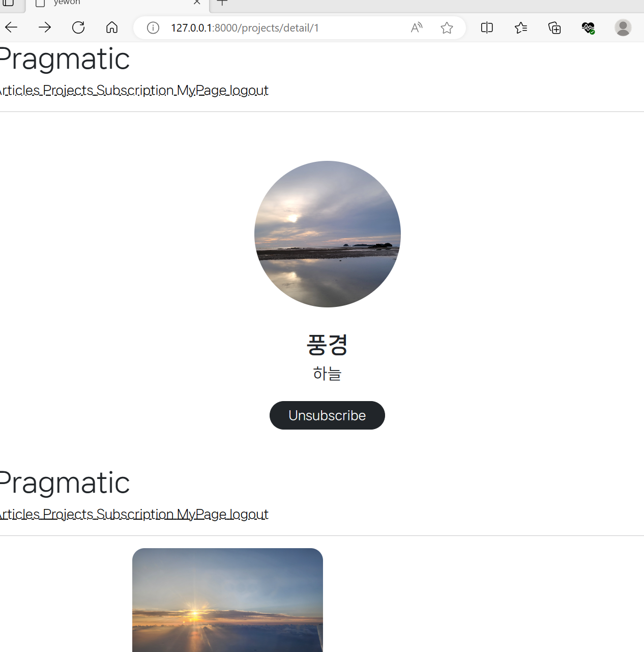Open the Favorites list
The height and width of the screenshot is (652, 644).
pyautogui.click(x=521, y=27)
